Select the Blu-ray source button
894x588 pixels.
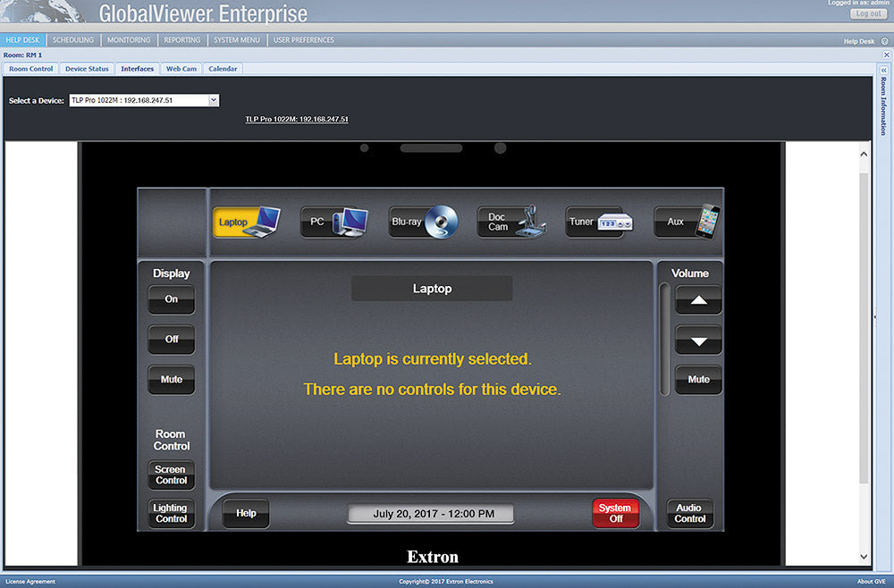423,222
